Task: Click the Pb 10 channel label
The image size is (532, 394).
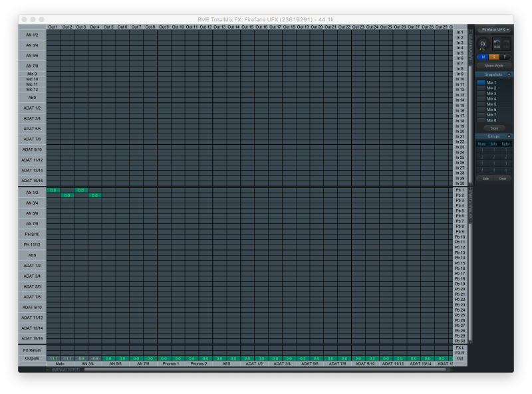Action: click(460, 237)
